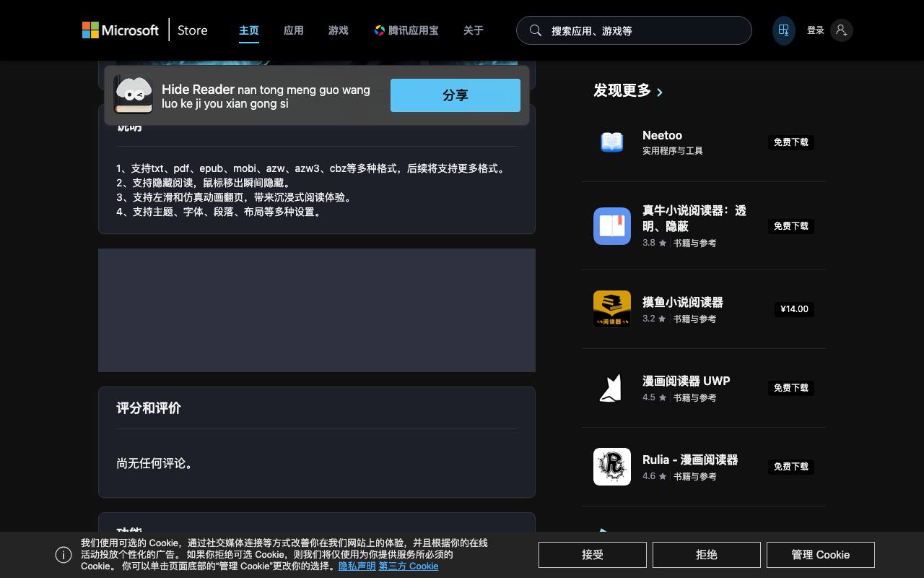
Task: Click the 3.8 star rating for 真牛小说阅读器
Action: tap(655, 243)
